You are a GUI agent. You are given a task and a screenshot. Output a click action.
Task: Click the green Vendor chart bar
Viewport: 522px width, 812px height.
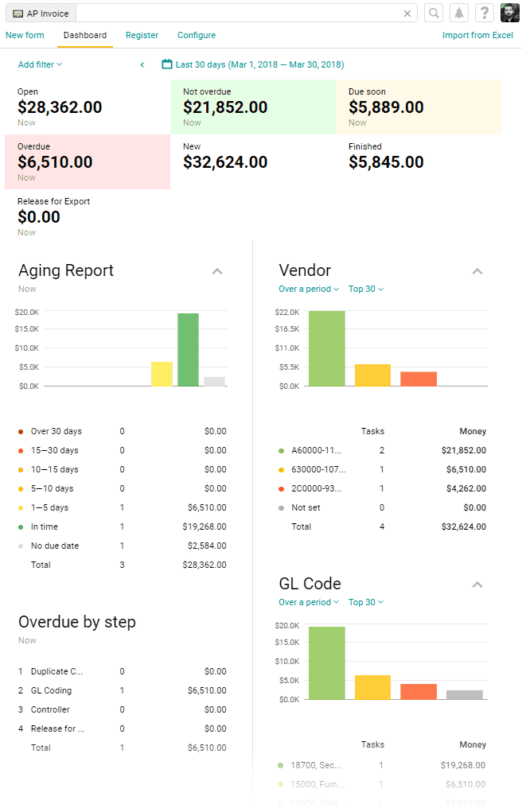pos(327,348)
